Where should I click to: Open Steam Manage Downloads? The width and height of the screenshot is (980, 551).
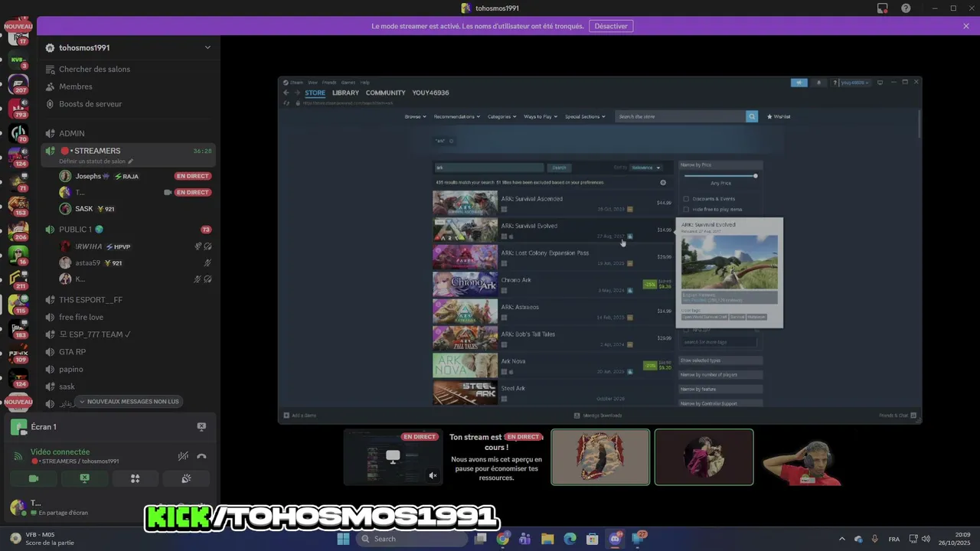(598, 416)
